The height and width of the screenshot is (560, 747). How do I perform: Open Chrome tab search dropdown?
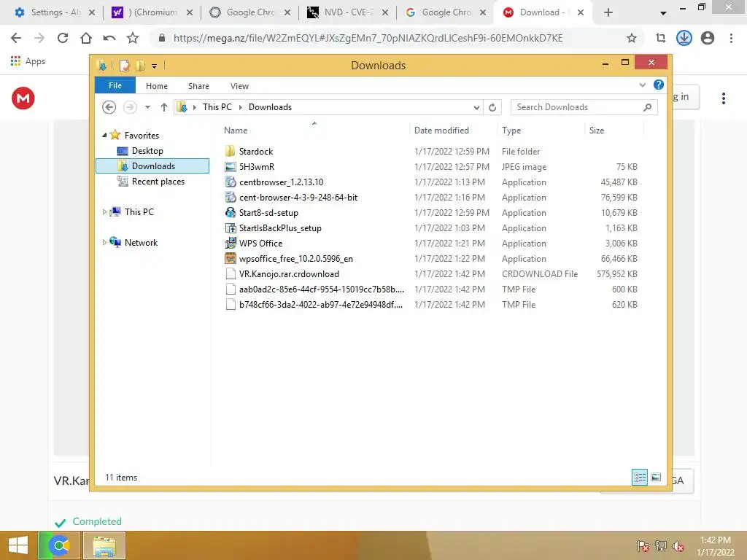point(662,13)
